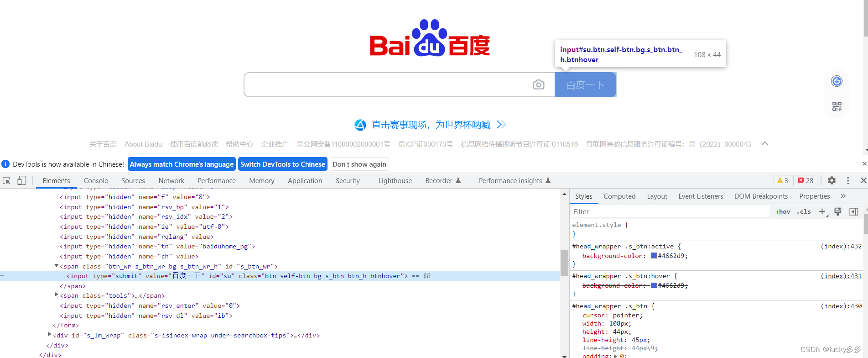Open the 帮助中心 footer link
Image resolution: width=868 pixels, height=358 pixels.
tap(239, 144)
